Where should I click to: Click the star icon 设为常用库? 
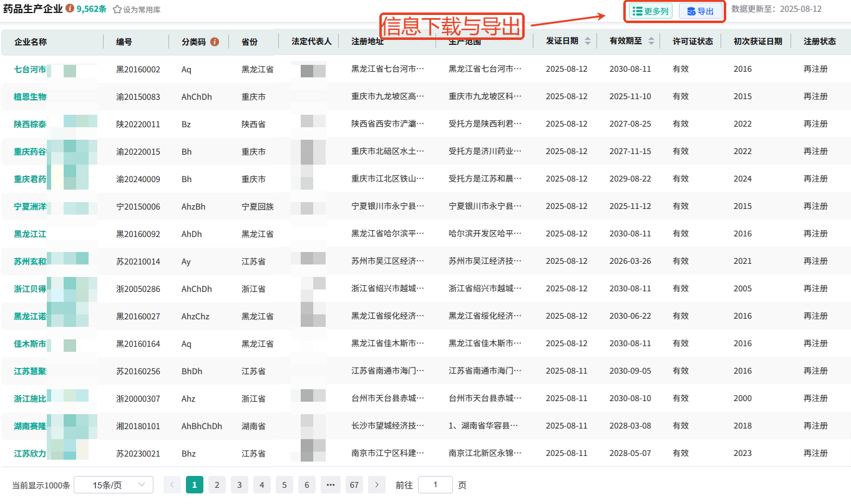[x=117, y=10]
